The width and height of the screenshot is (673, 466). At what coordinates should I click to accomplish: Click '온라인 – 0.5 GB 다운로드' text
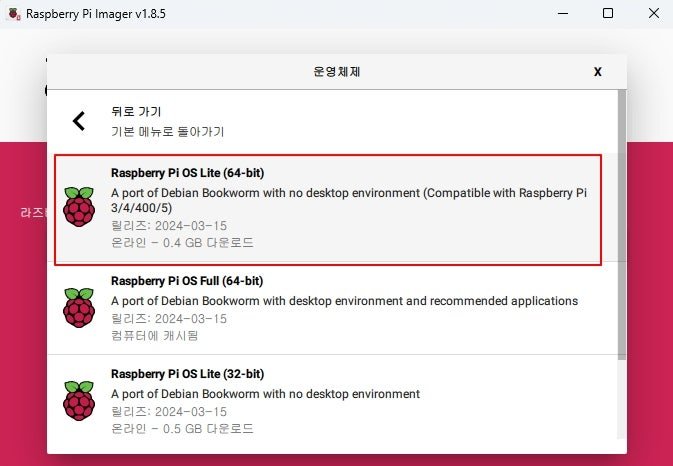182,429
